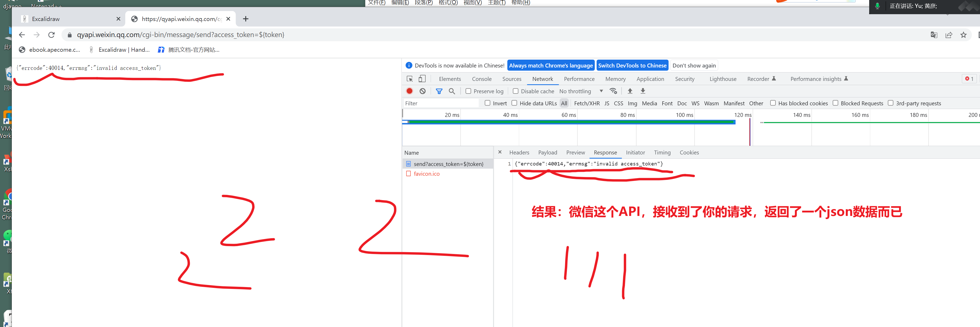This screenshot has height=327, width=980.
Task: Switch to the Console tab
Action: pyautogui.click(x=482, y=79)
